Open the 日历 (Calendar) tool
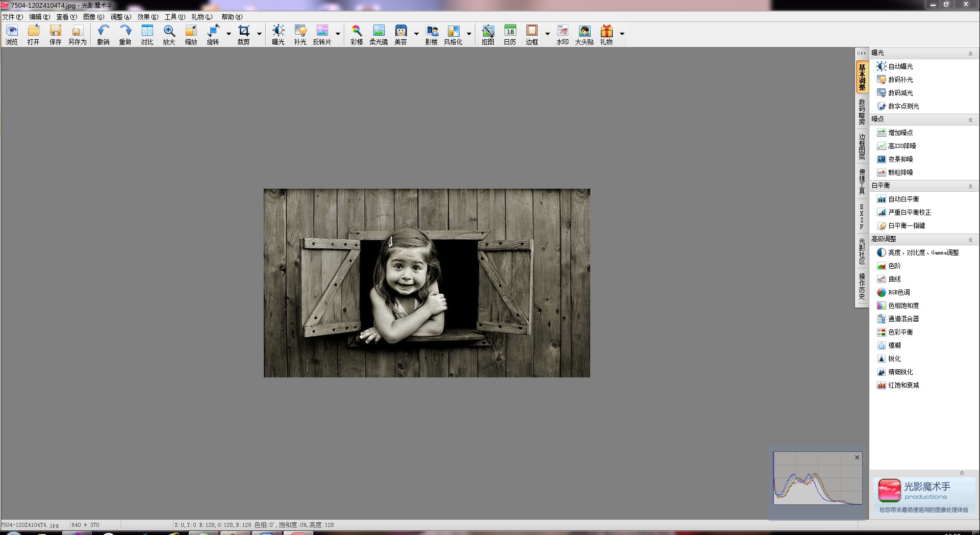The height and width of the screenshot is (535, 980). pyautogui.click(x=510, y=35)
